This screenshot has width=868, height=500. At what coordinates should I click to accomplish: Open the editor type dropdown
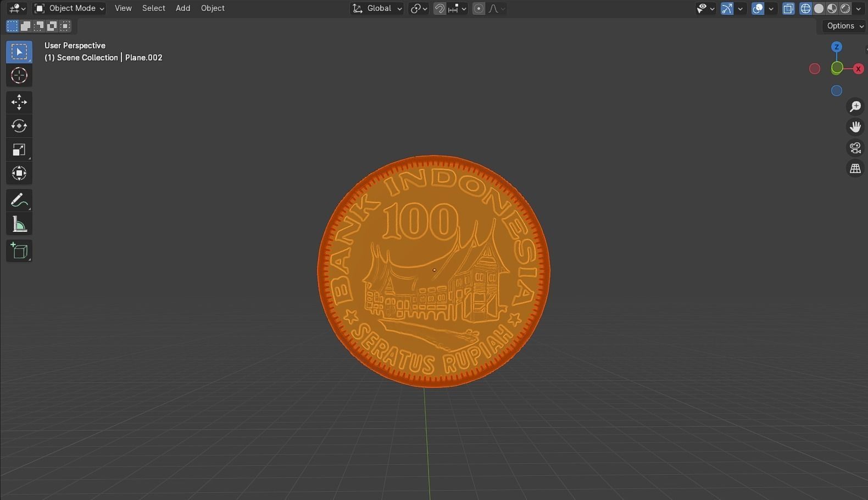point(17,8)
